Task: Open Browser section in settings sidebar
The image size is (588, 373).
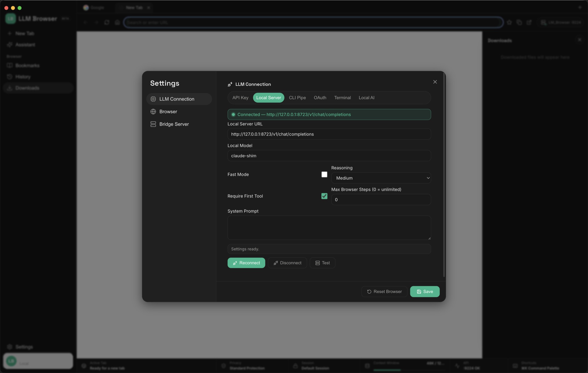Action: [x=179, y=112]
